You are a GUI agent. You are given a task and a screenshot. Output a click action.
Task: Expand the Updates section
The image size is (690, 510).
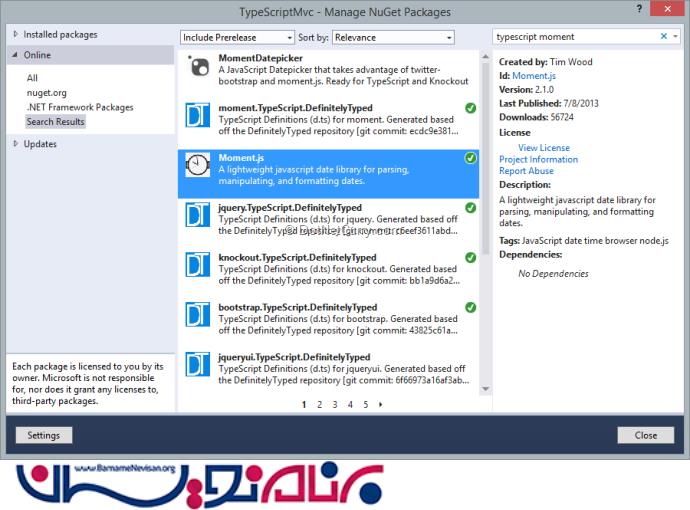point(15,143)
